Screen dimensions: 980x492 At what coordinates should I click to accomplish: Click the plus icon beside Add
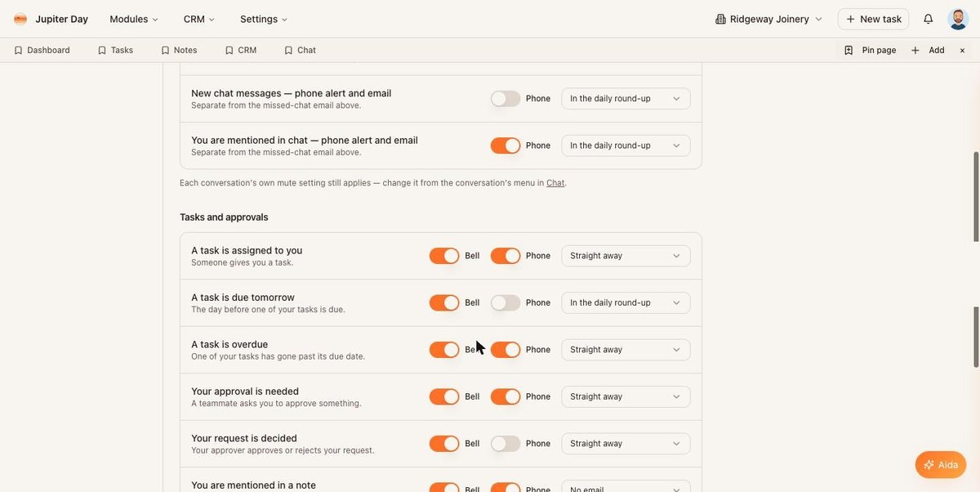pyautogui.click(x=915, y=50)
